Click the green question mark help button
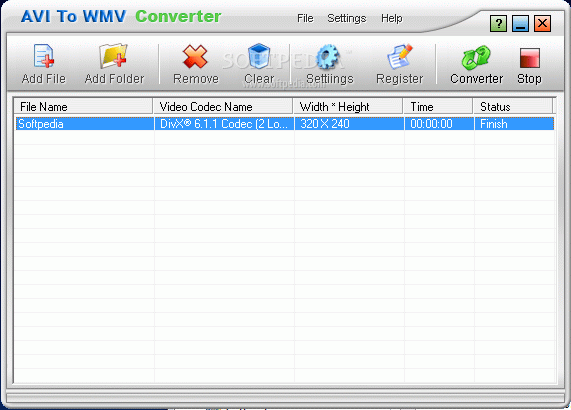 [499, 24]
